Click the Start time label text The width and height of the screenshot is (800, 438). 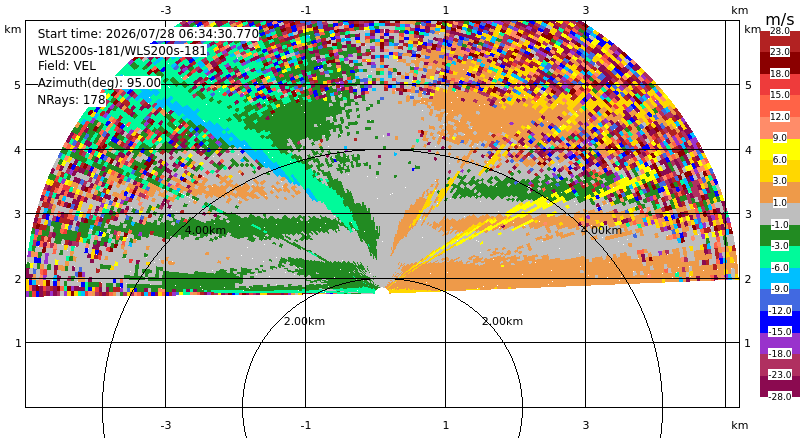click(x=148, y=34)
